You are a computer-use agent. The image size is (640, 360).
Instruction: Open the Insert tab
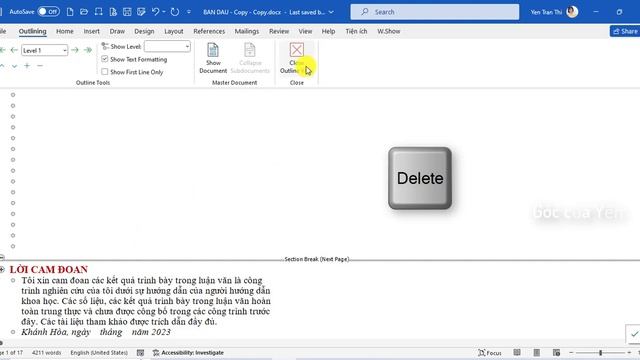(91, 31)
